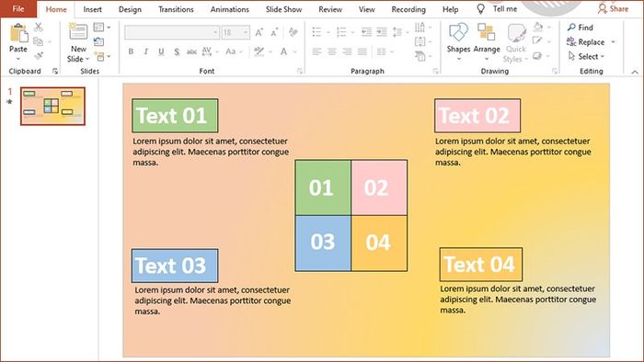Image resolution: width=644 pixels, height=362 pixels.
Task: Toggle Underline formatting
Action: click(161, 51)
